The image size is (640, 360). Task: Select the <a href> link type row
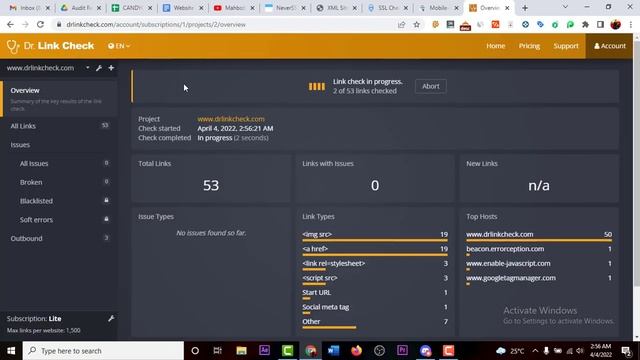(x=375, y=250)
